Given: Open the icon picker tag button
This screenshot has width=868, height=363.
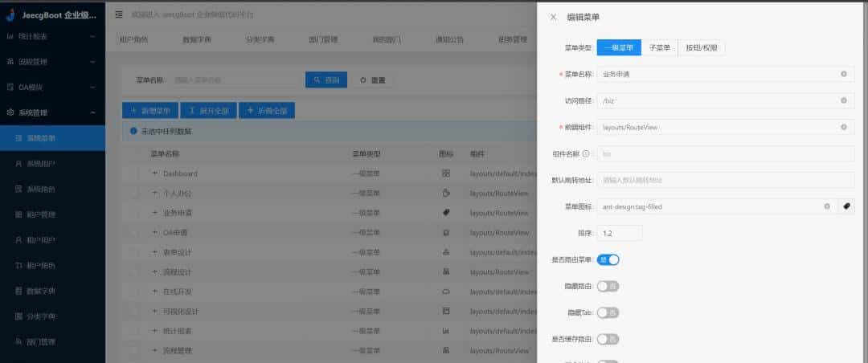Looking at the screenshot, I should click(x=846, y=206).
